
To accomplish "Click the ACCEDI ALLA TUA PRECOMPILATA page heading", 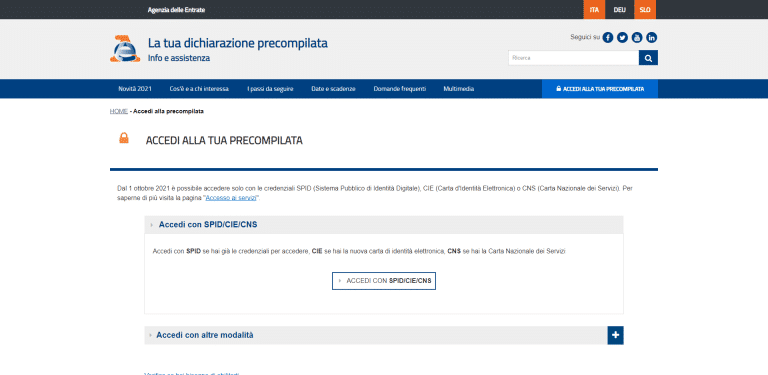I will [x=224, y=141].
